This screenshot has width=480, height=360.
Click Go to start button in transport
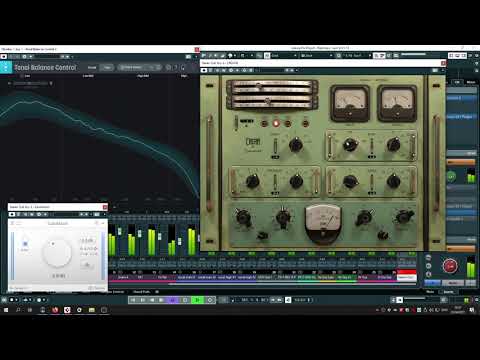tap(133, 300)
